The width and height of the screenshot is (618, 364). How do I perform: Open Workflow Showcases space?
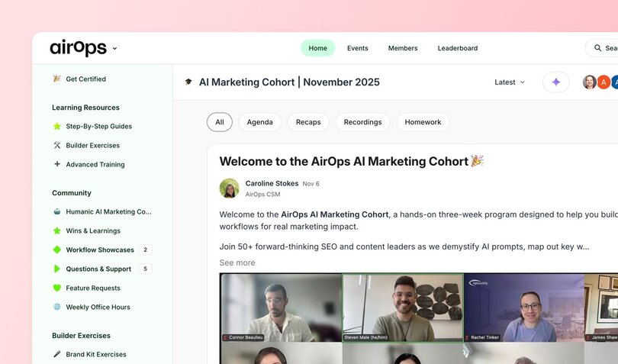pos(100,250)
